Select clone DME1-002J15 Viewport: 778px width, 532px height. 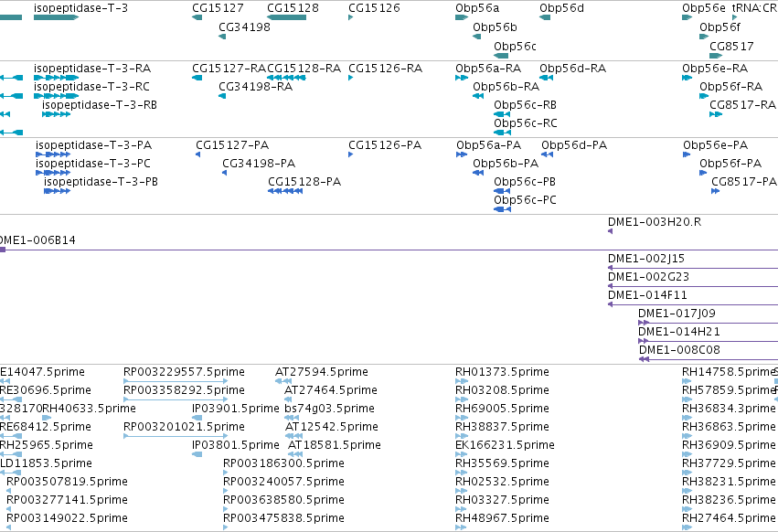(x=646, y=259)
